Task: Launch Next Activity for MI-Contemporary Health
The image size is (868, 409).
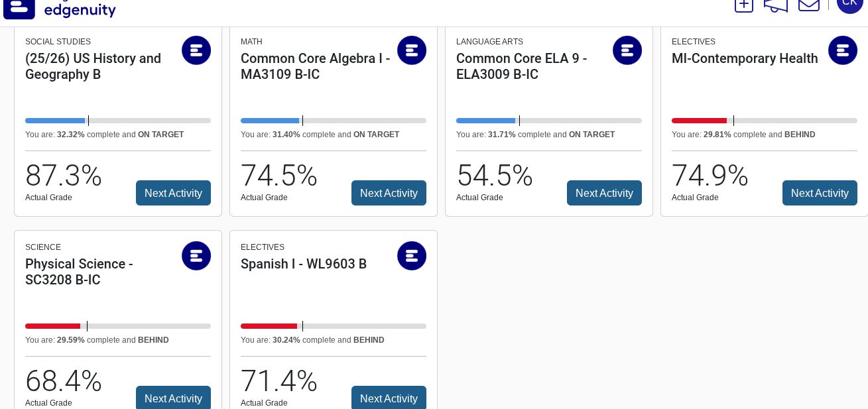Action: 820,193
